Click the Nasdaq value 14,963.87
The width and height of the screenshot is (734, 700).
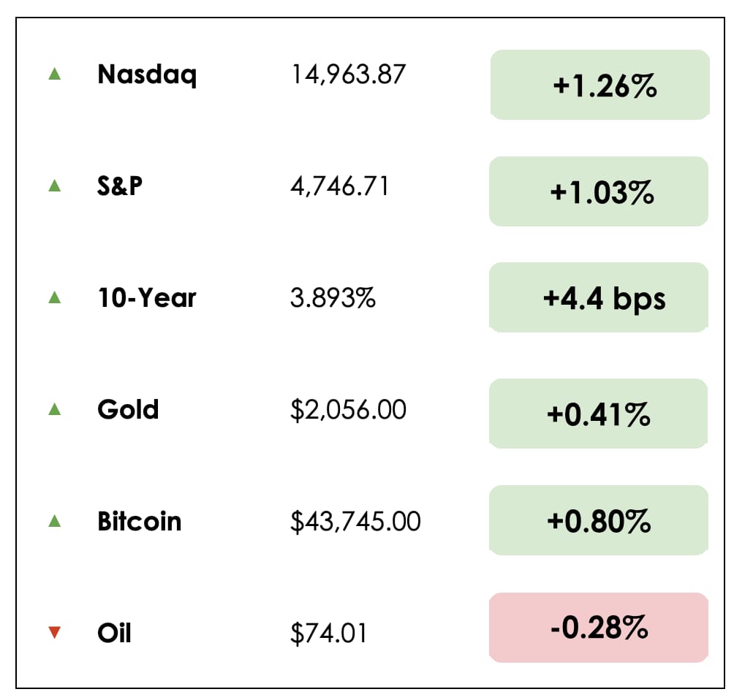click(348, 74)
